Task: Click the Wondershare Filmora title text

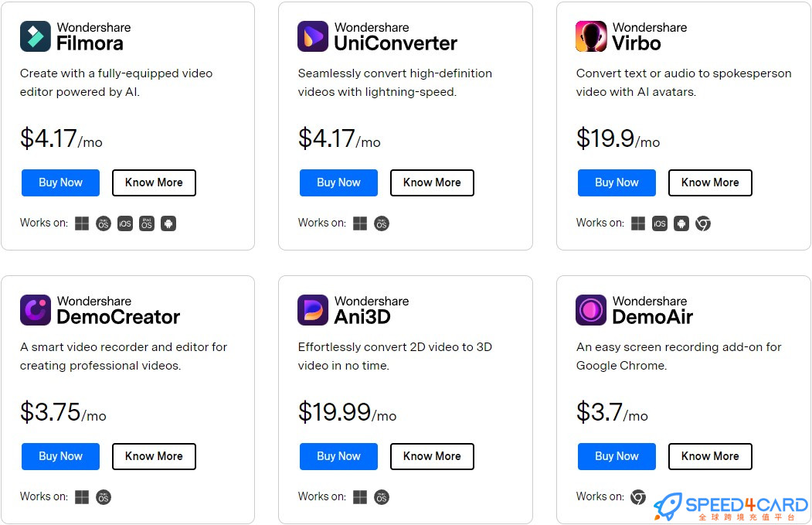Action: [x=93, y=36]
